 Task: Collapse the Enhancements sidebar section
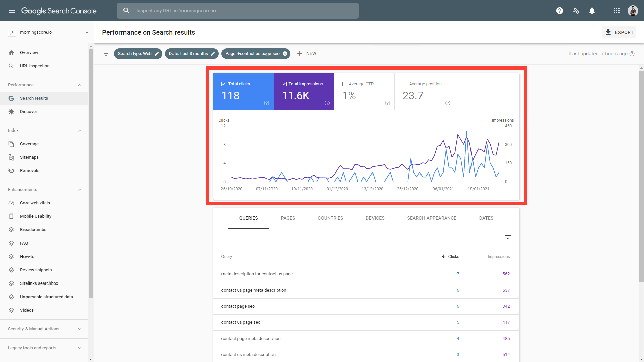(80, 190)
